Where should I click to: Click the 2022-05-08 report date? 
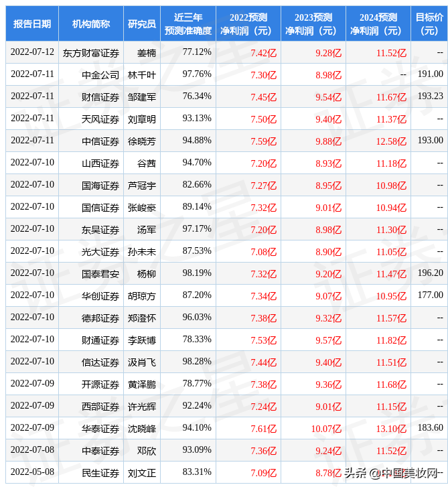point(32,472)
